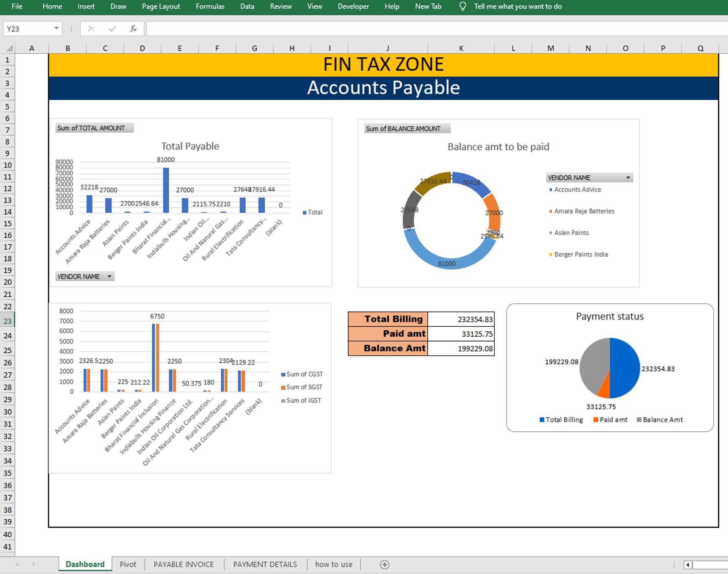This screenshot has height=574, width=728.
Task: Open VENDOR NAME filter on donut chart legend
Action: click(628, 177)
